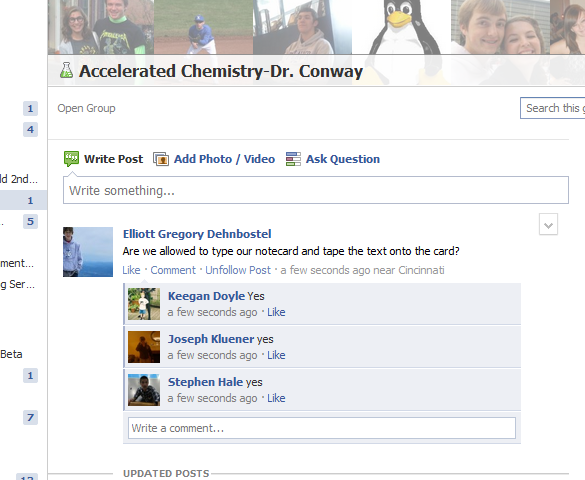The height and width of the screenshot is (480, 585).
Task: Open the sidebar item labeled Beta
Action: pyautogui.click(x=11, y=354)
